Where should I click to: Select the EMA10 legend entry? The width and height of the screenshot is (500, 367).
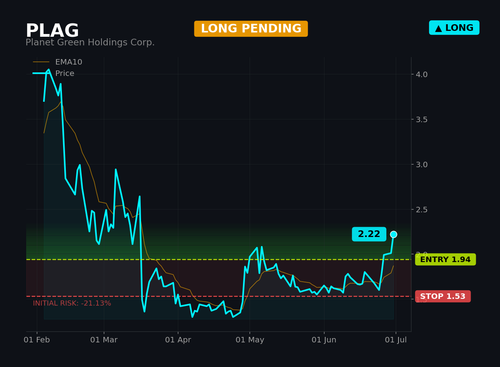click(58, 62)
